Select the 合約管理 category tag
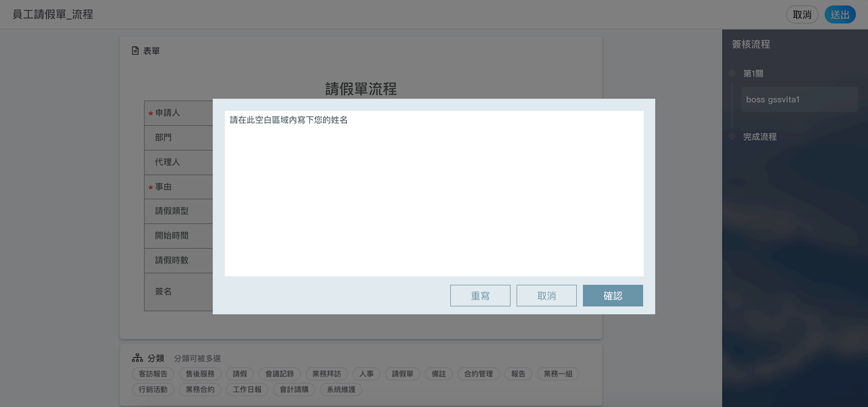868x407 pixels. click(x=478, y=374)
